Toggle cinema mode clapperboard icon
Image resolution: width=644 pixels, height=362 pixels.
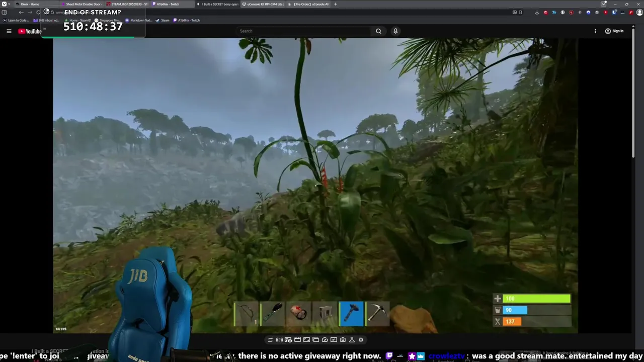click(297, 340)
